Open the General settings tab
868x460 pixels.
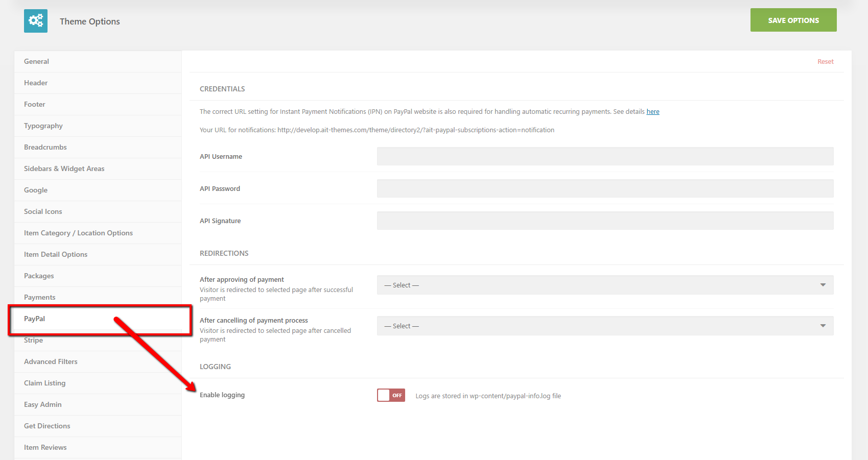coord(98,61)
